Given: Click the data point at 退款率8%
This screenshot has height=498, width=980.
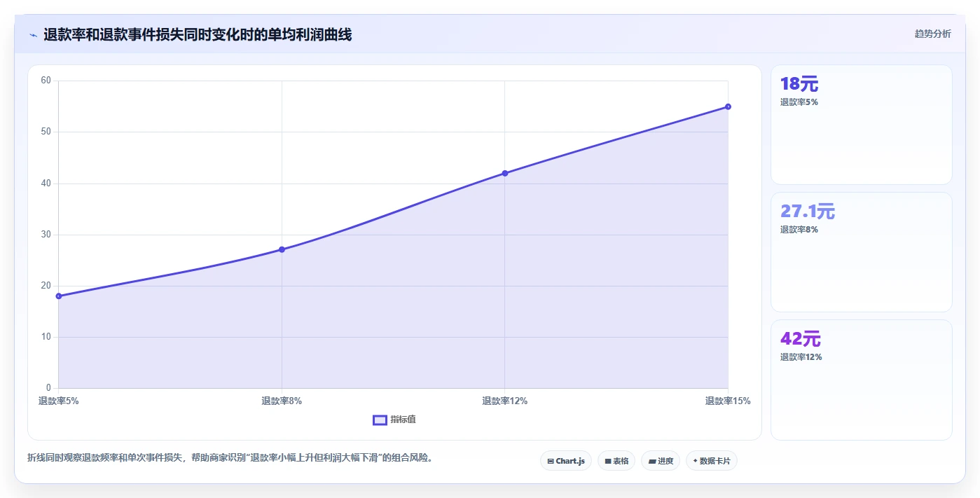Looking at the screenshot, I should (x=282, y=249).
